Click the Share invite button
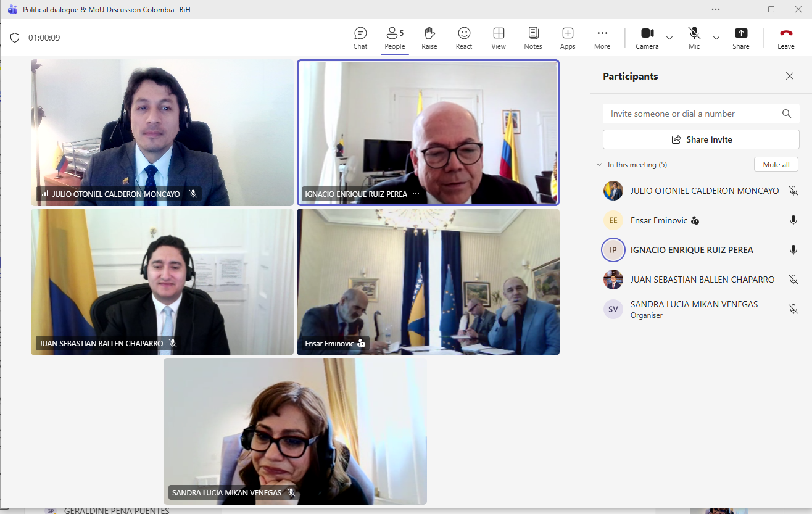 [x=701, y=139]
